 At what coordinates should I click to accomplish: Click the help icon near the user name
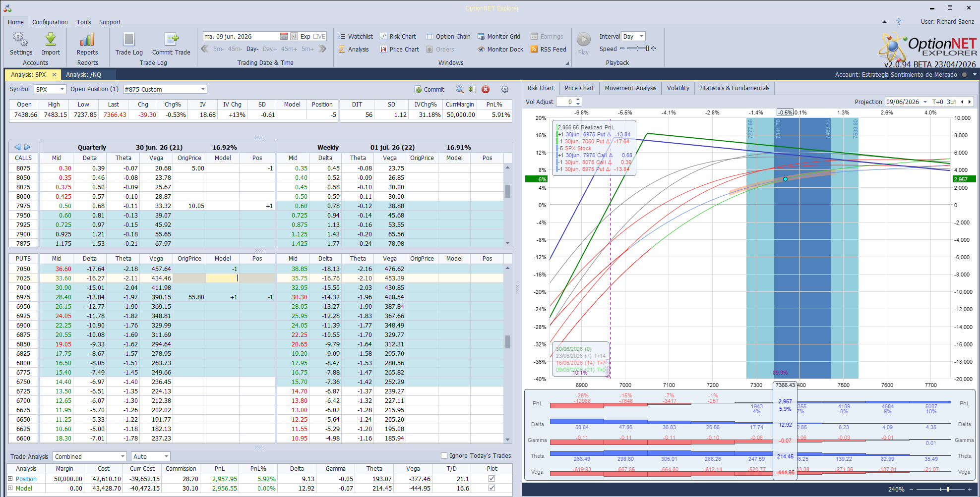pyautogui.click(x=899, y=22)
